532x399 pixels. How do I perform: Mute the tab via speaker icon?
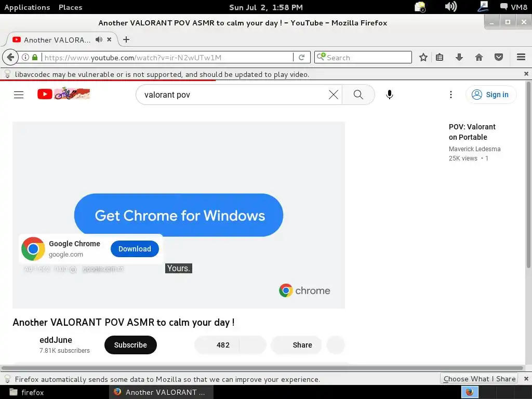click(99, 39)
